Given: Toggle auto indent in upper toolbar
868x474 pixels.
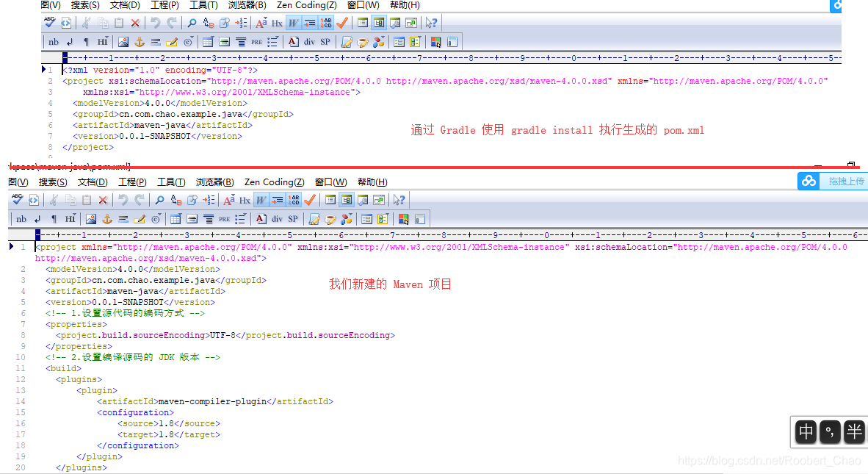Looking at the screenshot, I should click(309, 23).
